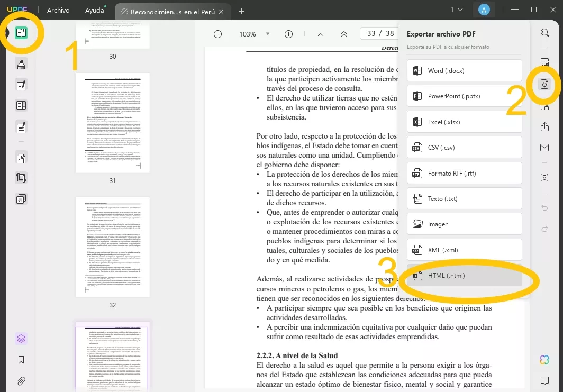The width and height of the screenshot is (563, 392).
Task: Run OCR text recognition tool
Action: click(544, 62)
